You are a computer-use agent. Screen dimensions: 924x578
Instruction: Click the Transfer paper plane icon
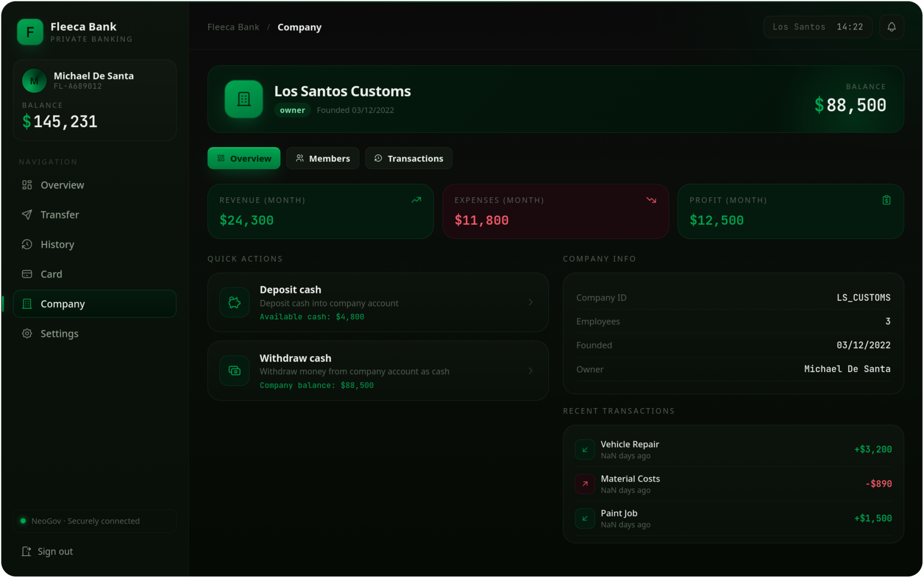click(x=27, y=214)
